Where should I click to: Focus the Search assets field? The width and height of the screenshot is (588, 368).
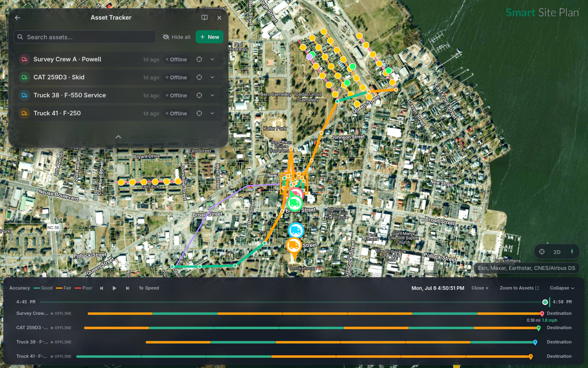click(85, 37)
